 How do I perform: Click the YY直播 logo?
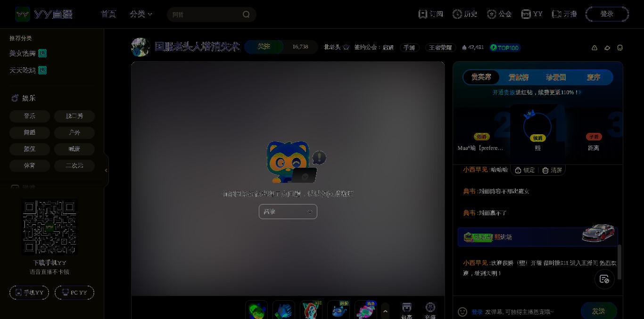(44, 14)
